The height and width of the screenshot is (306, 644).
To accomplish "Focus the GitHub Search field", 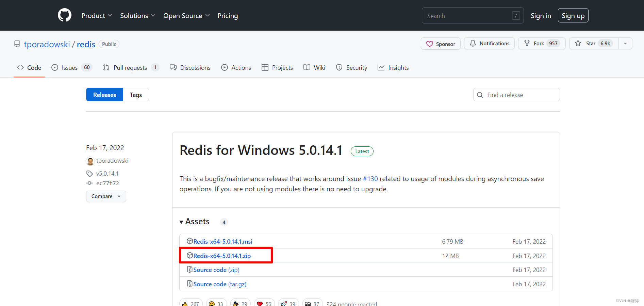I will pyautogui.click(x=473, y=16).
